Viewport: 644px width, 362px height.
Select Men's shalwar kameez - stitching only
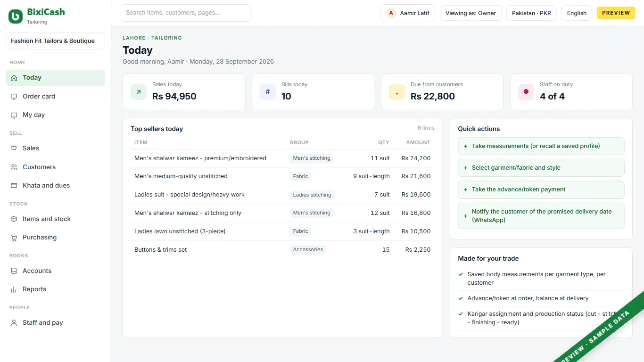[x=188, y=213]
